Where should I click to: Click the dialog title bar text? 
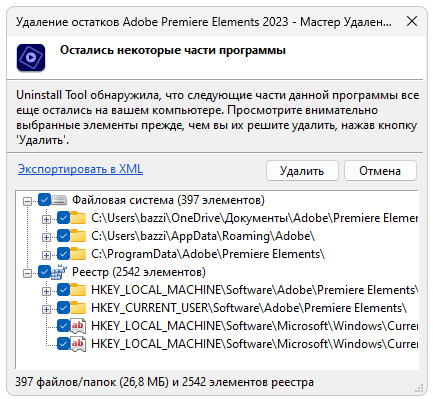pos(204,22)
